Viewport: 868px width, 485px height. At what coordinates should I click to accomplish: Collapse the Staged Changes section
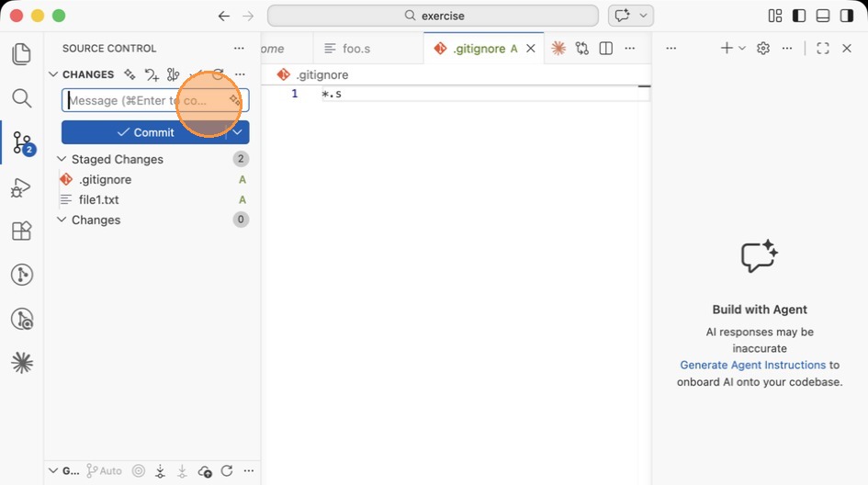pos(62,159)
